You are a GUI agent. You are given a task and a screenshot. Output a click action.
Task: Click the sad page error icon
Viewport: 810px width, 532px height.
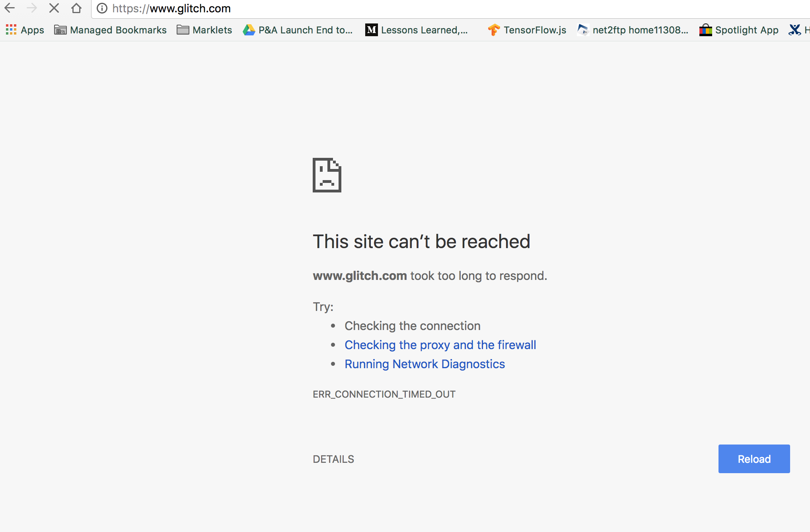[x=327, y=175]
